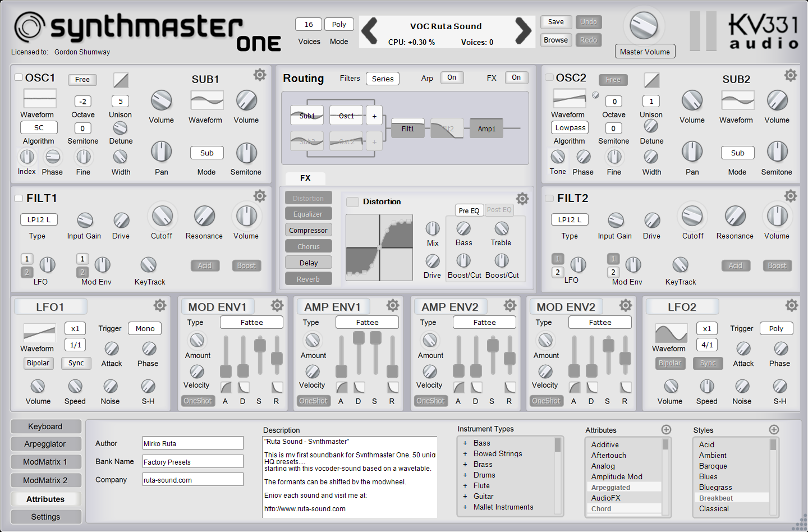Screen dimensions: 808x532
Task: Toggle LFO1 Sync
Action: [76, 363]
